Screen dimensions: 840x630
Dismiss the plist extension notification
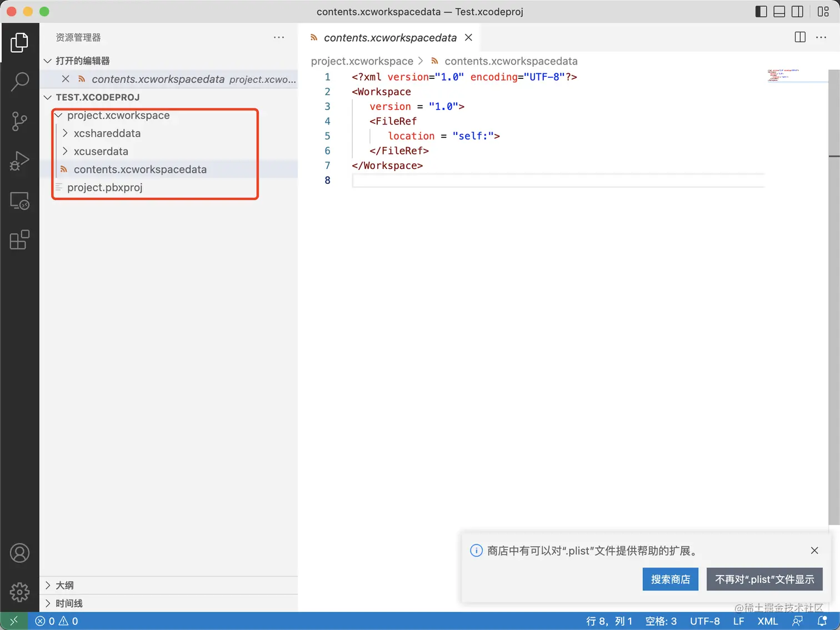click(x=814, y=551)
